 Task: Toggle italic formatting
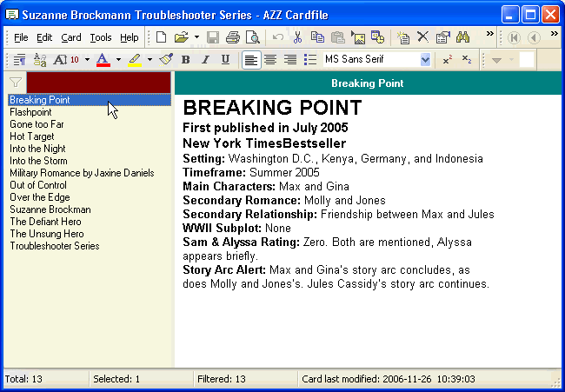(x=206, y=59)
